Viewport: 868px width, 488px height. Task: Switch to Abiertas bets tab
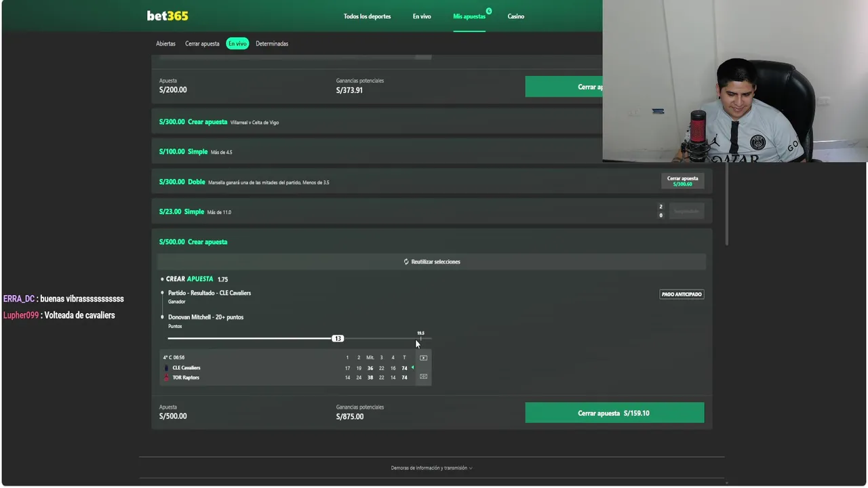(165, 43)
